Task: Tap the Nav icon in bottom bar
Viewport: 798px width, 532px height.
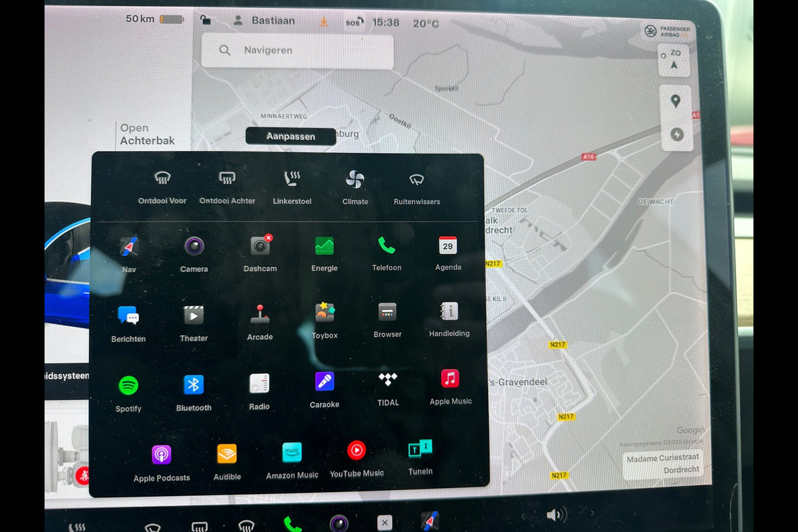Action: (x=430, y=521)
